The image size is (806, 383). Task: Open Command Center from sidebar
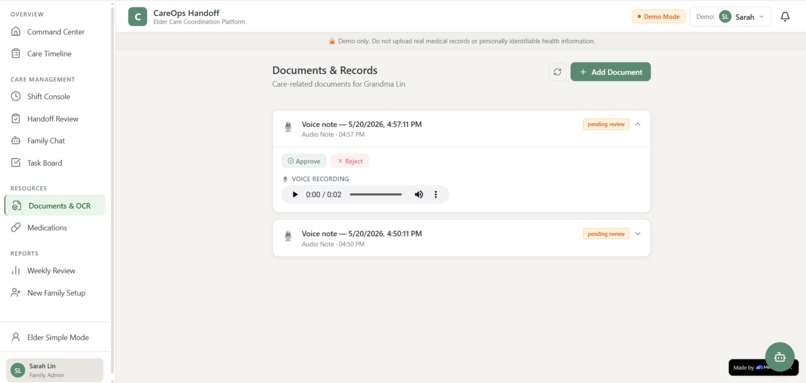tap(55, 32)
